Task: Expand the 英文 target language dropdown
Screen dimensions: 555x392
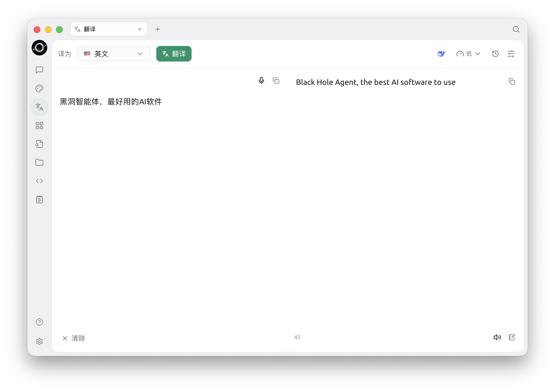Action: pyautogui.click(x=114, y=54)
